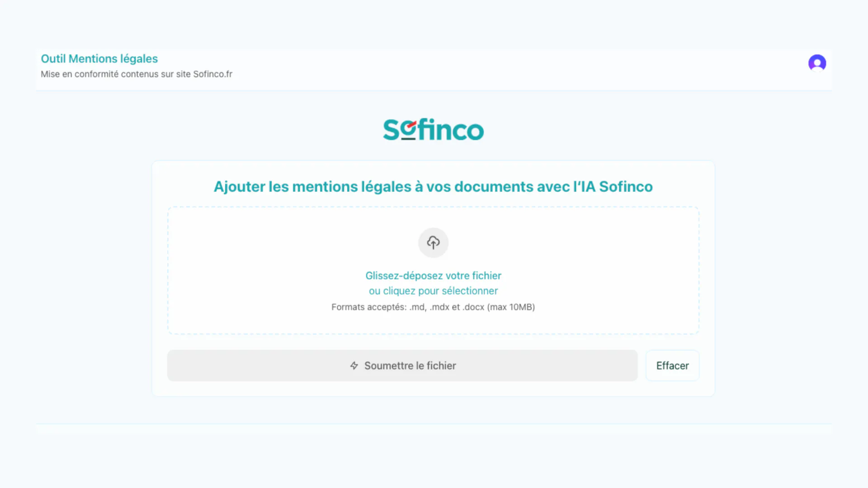Image resolution: width=868 pixels, height=488 pixels.
Task: Click the lightning bolt icon on the submit button
Action: tap(354, 366)
